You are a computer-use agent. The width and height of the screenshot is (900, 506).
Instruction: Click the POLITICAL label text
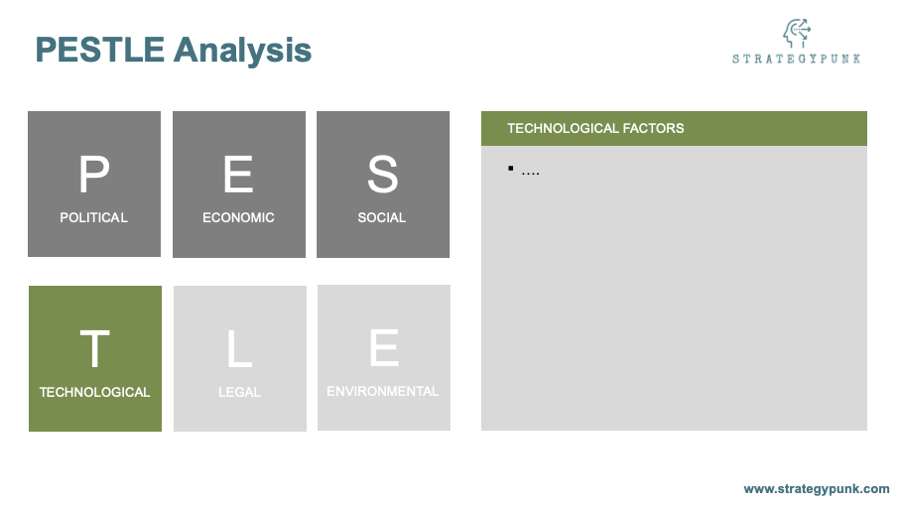(94, 217)
